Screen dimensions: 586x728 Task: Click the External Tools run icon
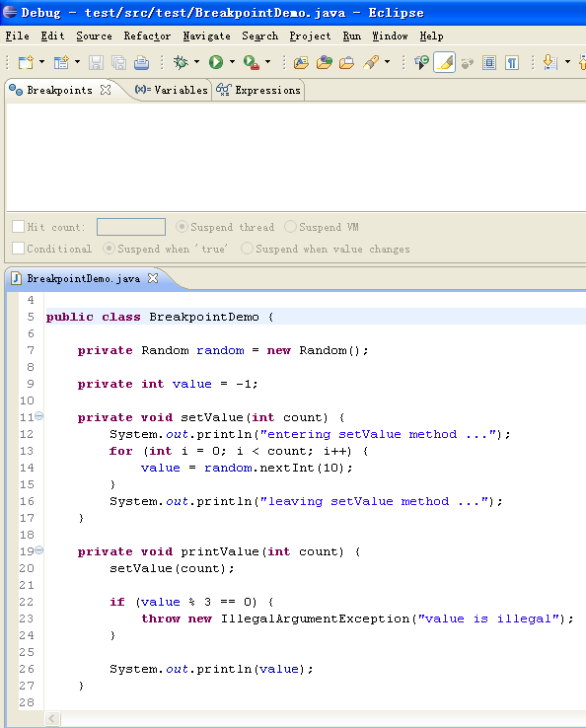click(252, 62)
